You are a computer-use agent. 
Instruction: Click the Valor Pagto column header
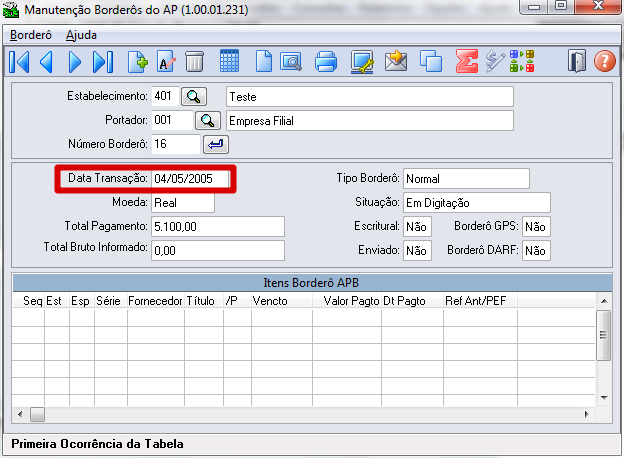coord(347,301)
